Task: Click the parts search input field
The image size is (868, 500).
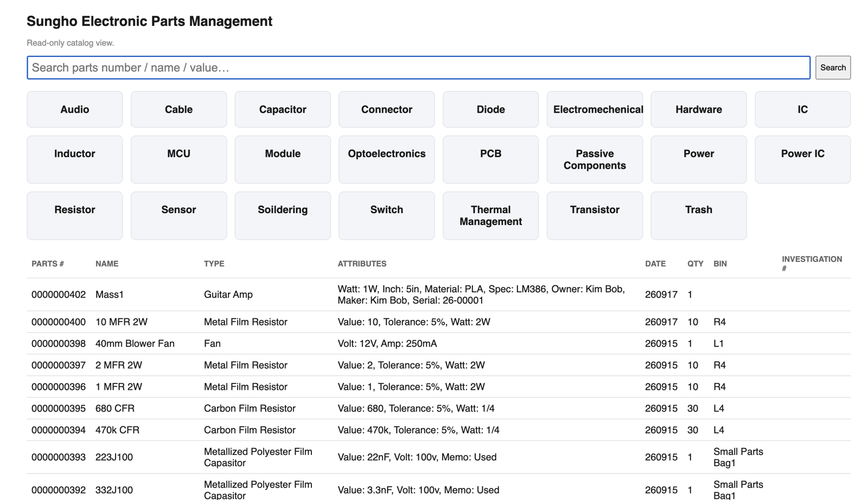Action: [418, 68]
